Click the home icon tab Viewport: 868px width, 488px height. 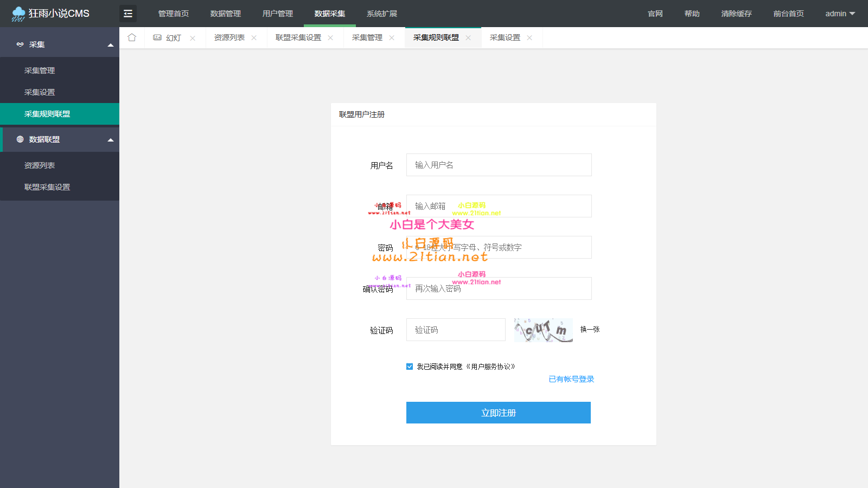[x=132, y=37]
